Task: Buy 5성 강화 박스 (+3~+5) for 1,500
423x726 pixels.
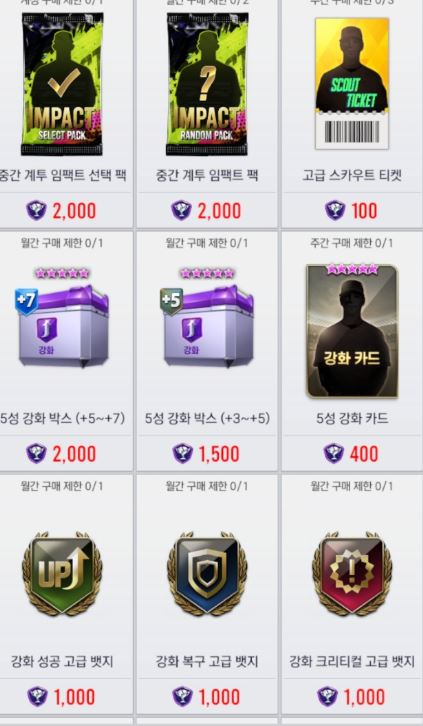Action: tap(207, 453)
